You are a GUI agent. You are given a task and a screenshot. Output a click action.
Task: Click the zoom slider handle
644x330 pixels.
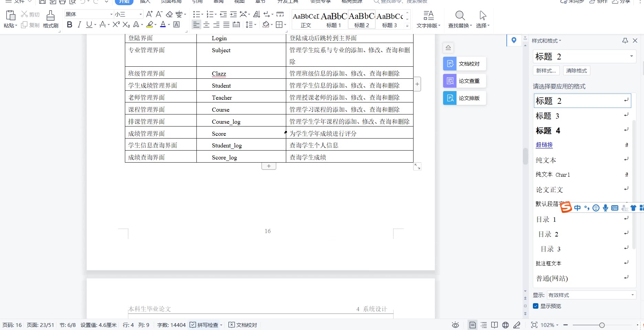point(602,325)
